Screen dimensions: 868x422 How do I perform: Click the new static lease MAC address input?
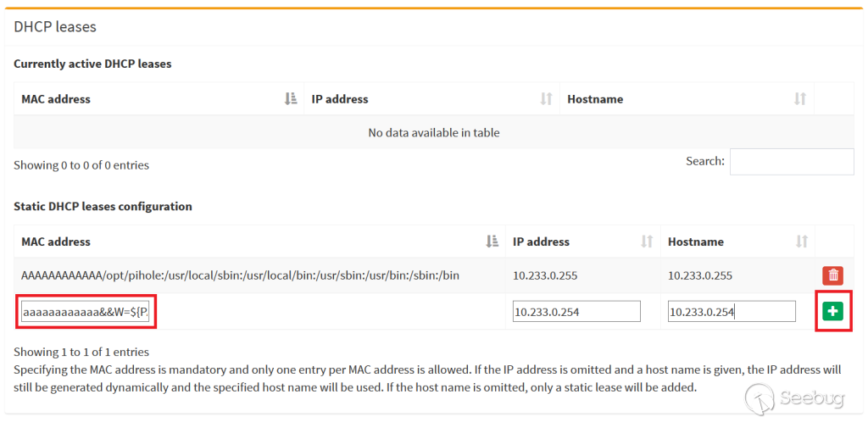point(86,312)
